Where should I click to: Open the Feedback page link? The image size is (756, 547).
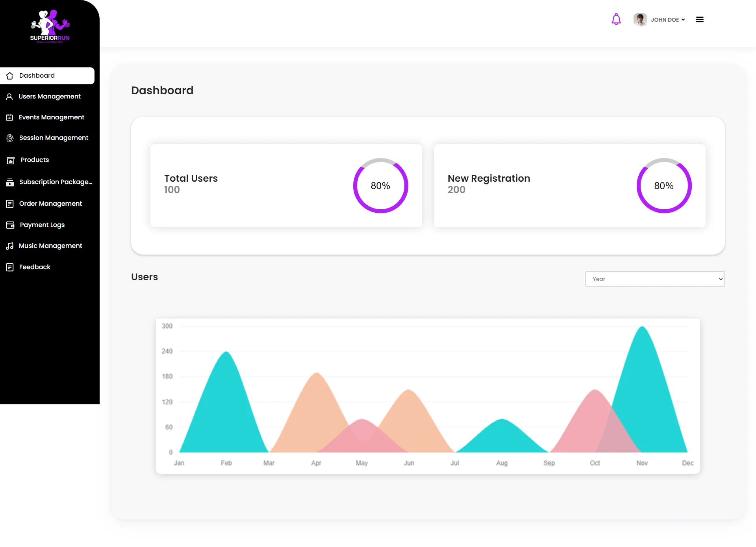35,267
